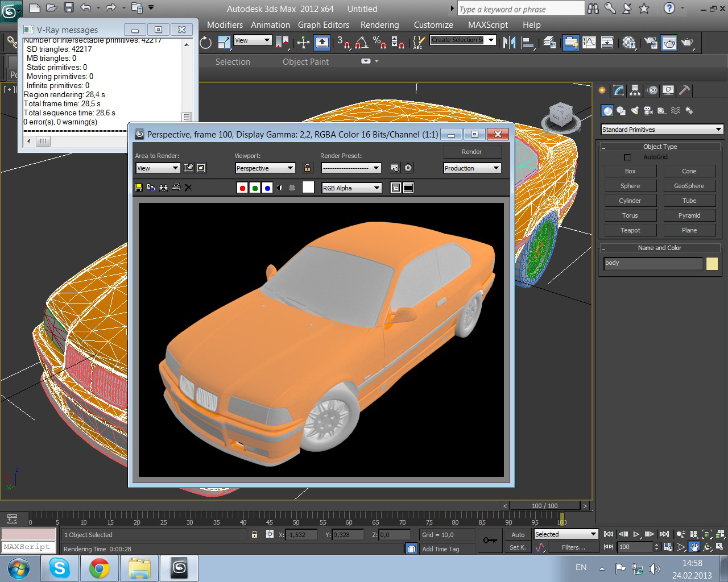This screenshot has width=728, height=582.
Task: Create a Teapot primitive
Action: [x=630, y=230]
